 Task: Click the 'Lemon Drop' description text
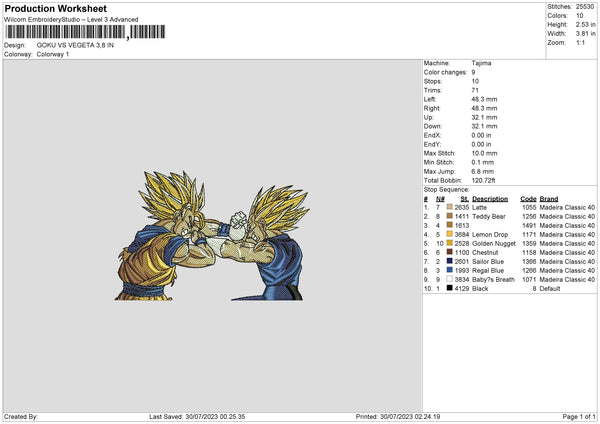[490, 235]
